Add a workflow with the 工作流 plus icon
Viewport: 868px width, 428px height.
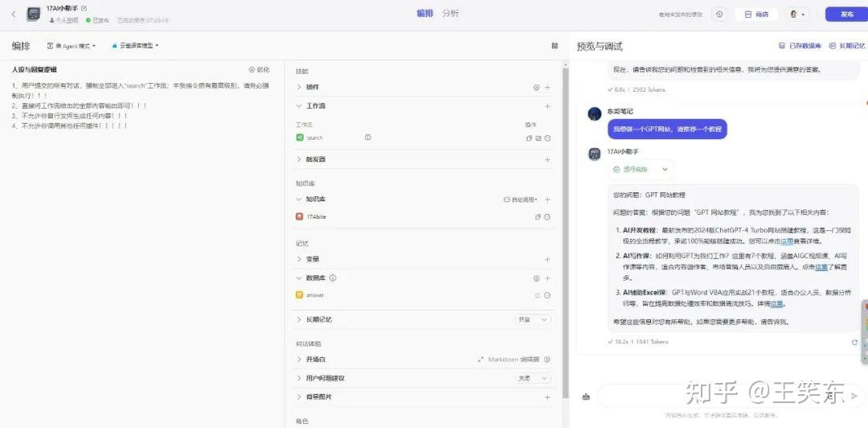pos(547,106)
